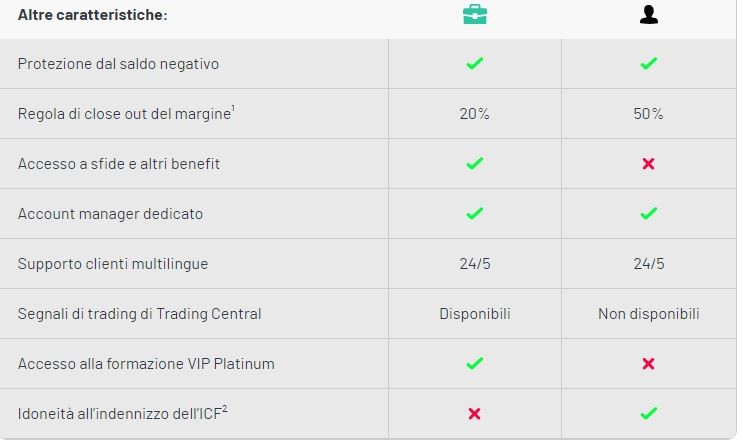The width and height of the screenshot is (742, 442).
Task: Click green check for Accesso alla formazione VIP Platinum
Action: click(475, 363)
